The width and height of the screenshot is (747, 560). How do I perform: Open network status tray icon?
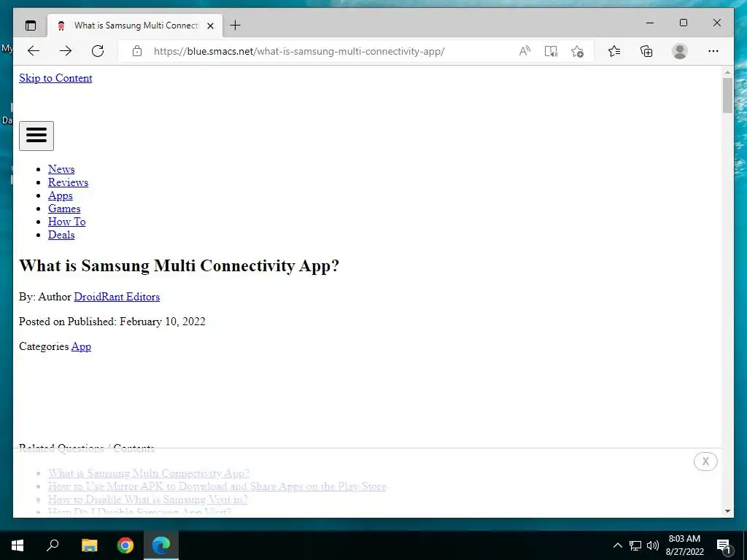[x=635, y=545]
